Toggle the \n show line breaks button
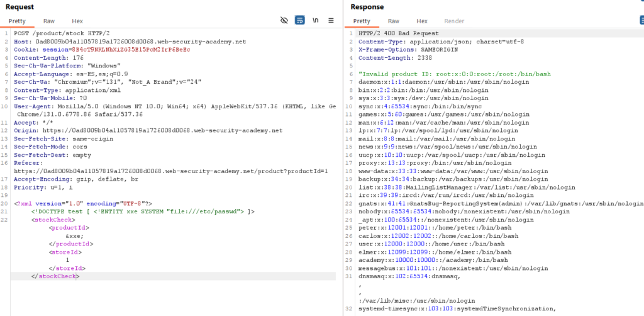This screenshot has height=316, width=644. coord(316,21)
